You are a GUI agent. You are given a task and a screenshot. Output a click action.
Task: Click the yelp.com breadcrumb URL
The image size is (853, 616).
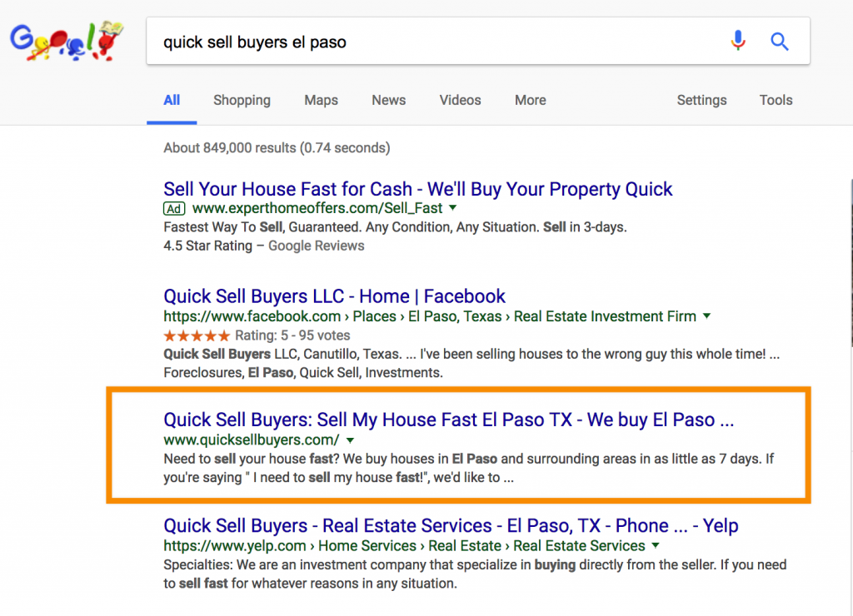404,546
